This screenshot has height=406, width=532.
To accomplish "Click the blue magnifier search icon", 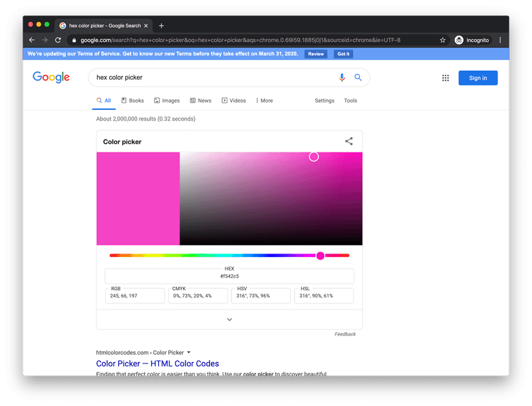I will coord(358,78).
